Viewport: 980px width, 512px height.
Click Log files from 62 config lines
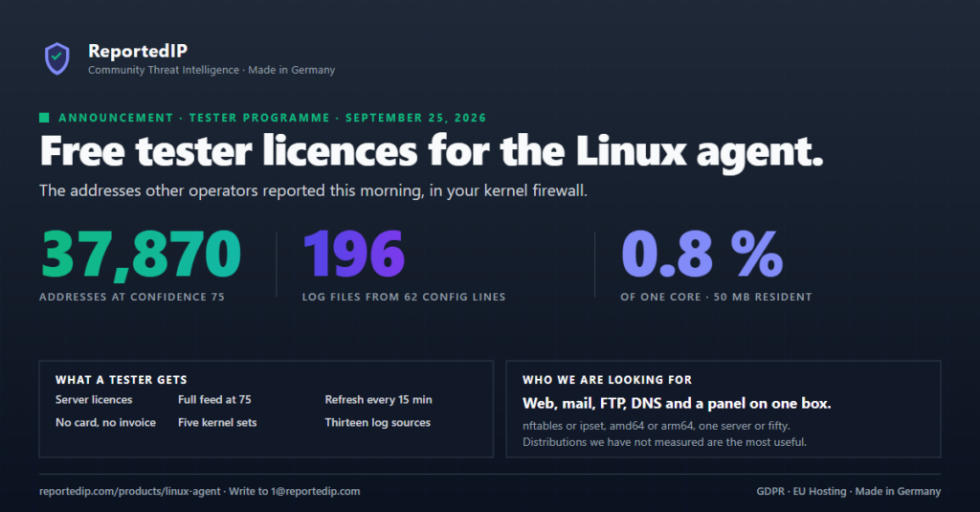[404, 297]
